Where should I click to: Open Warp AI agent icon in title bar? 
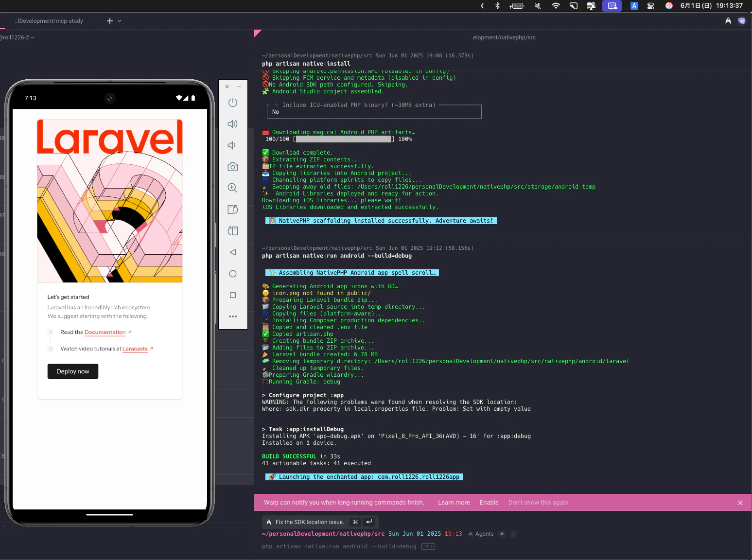728,21
